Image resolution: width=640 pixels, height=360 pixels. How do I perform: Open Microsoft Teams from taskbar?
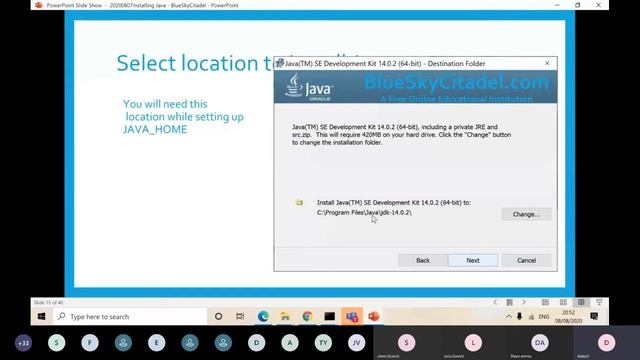352,316
